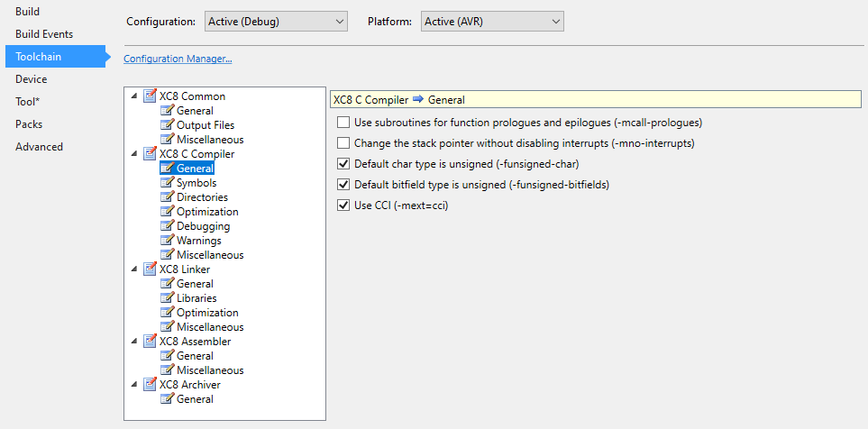Select Debugging under XC8 C Compiler
The height and width of the screenshot is (429, 868).
tap(203, 226)
